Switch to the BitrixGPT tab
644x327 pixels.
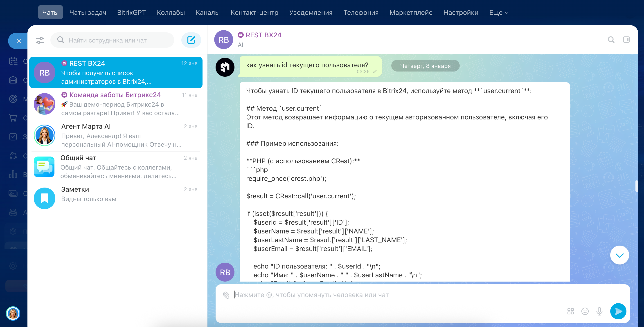(x=131, y=13)
